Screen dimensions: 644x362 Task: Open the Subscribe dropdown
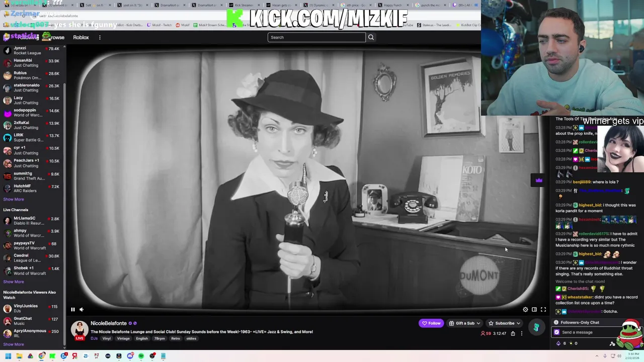click(505, 323)
